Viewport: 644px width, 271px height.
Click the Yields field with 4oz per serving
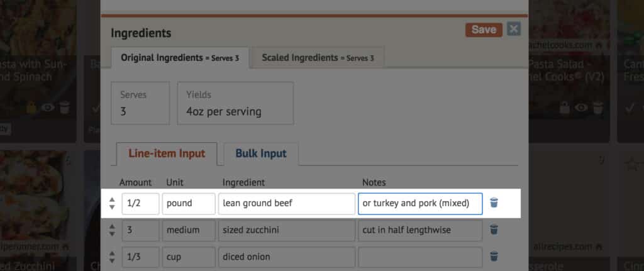[235, 104]
